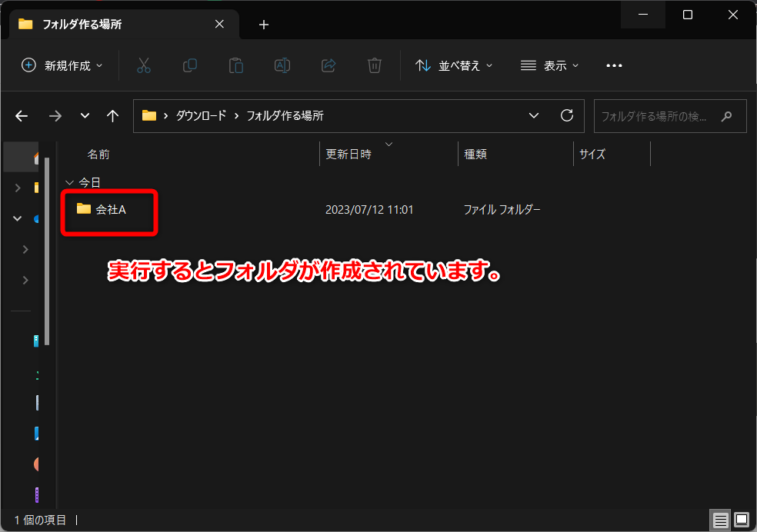
Task: Navigate back with the left arrow
Action: coord(22,116)
